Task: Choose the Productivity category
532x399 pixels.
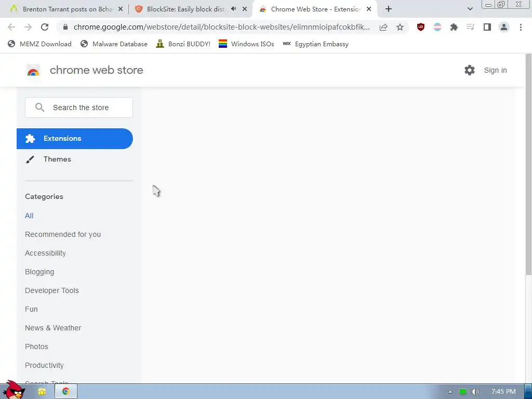Action: [44, 365]
